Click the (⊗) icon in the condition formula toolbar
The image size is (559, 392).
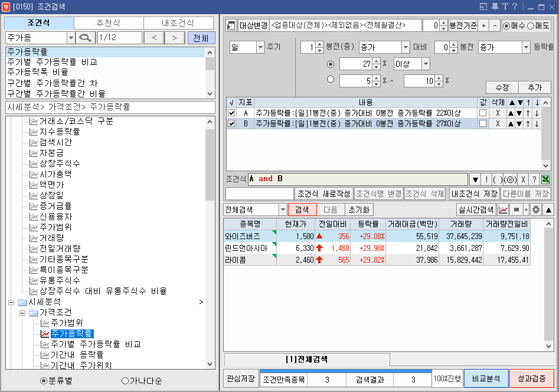511,179
